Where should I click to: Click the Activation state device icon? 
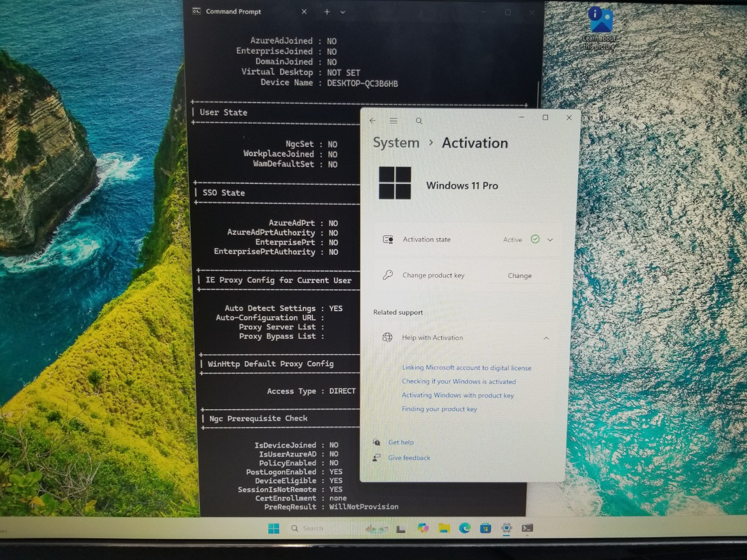[388, 239]
